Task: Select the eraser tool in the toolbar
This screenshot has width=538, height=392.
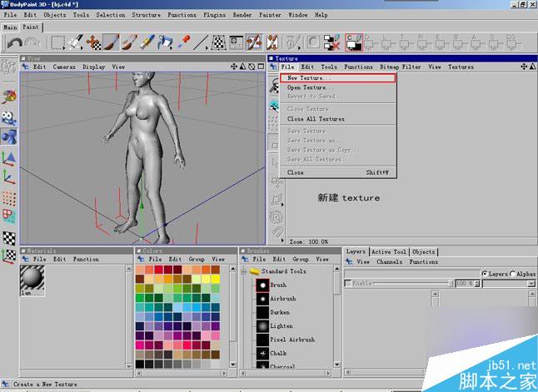Action: click(x=147, y=42)
